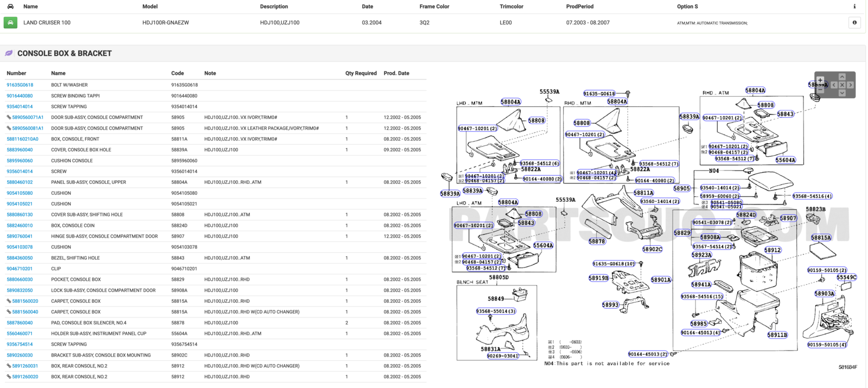Open part number 5895960060 link
Image resolution: width=868 pixels, height=388 pixels.
point(20,161)
